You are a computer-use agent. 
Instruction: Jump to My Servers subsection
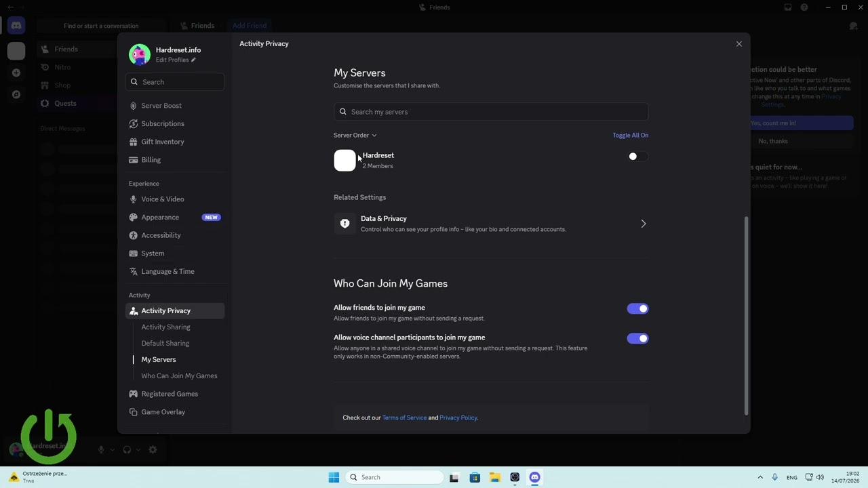click(158, 359)
